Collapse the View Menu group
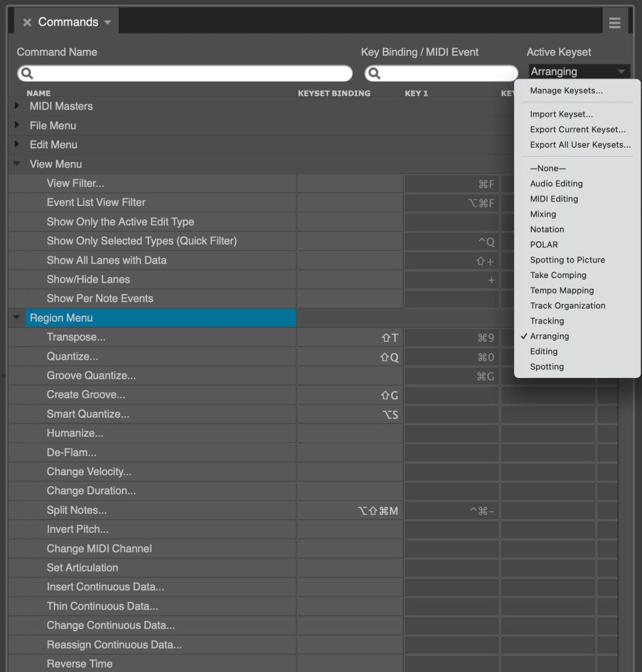This screenshot has height=672, width=642. click(x=16, y=163)
